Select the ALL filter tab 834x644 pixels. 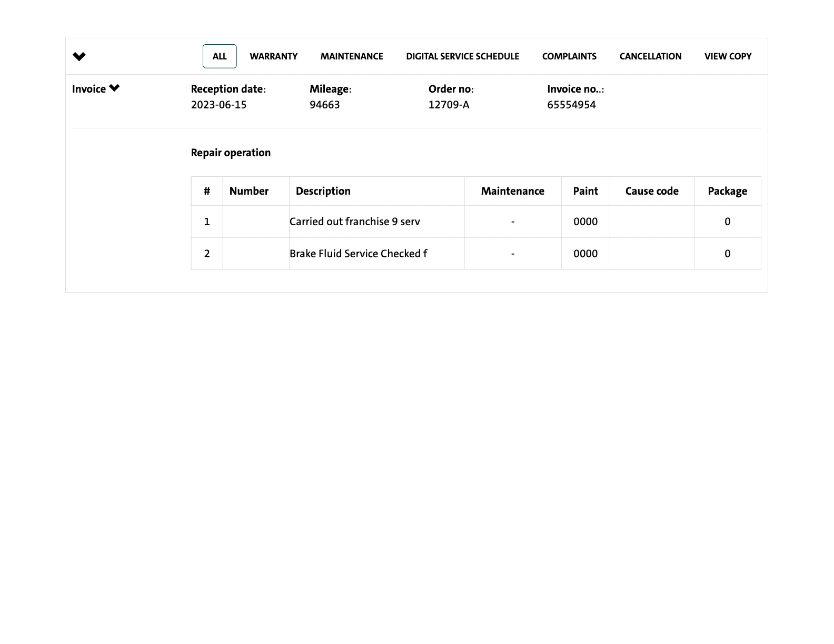coord(220,56)
